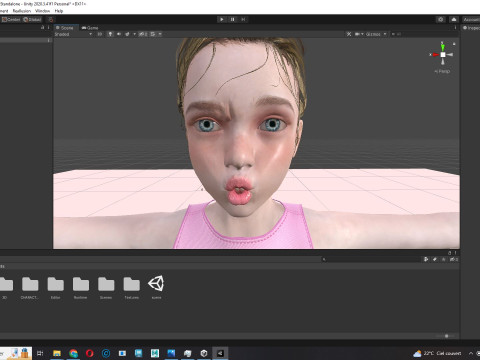
Task: Adjust the Project icon size slider
Action: pyautogui.click(x=446, y=336)
